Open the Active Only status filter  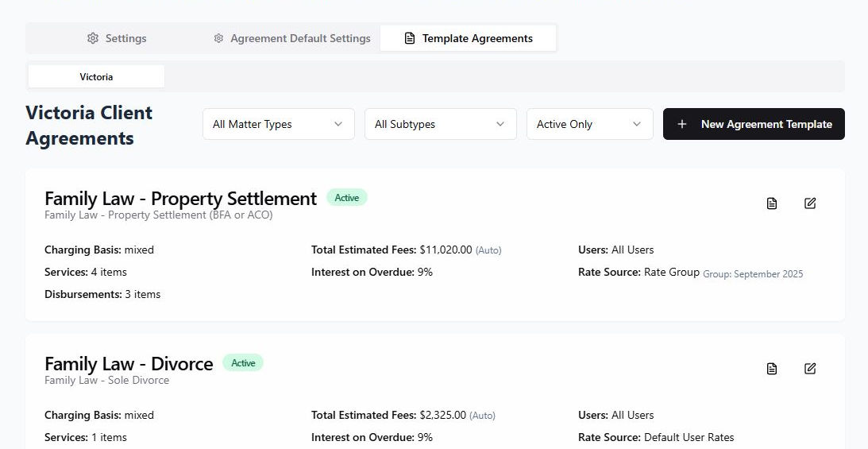coord(589,124)
